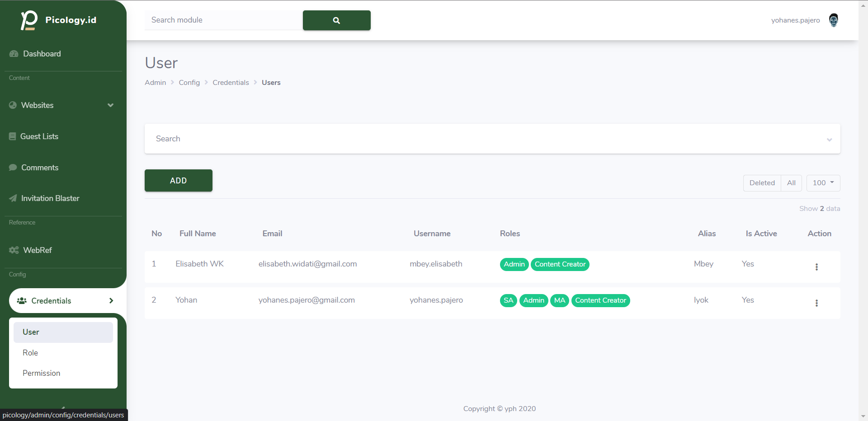Open row actions for Elisabeth WK
Viewport: 868px width, 421px height.
(x=816, y=267)
